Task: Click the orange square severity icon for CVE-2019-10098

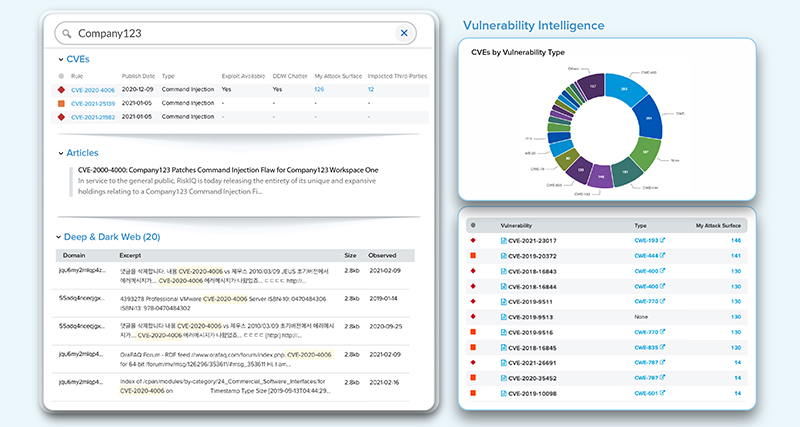Action: point(473,393)
